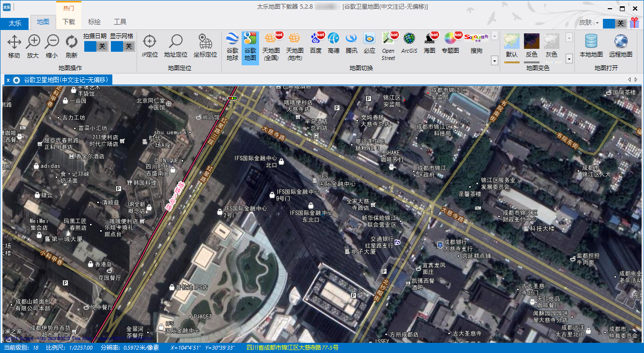
Task: Open 本地地图 local map
Action: pos(591,46)
